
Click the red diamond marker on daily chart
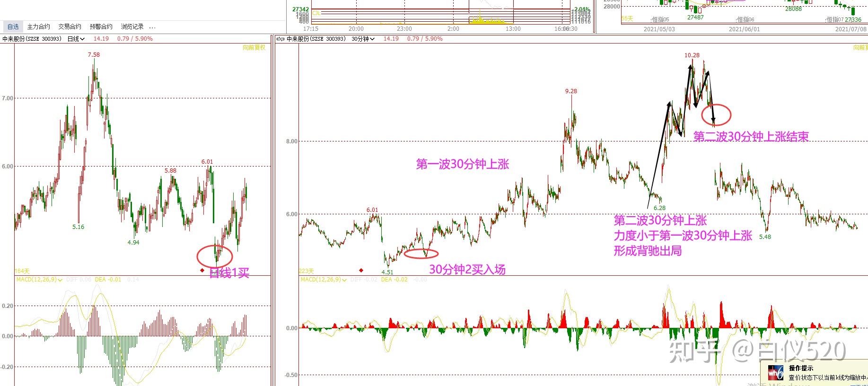tap(202, 271)
